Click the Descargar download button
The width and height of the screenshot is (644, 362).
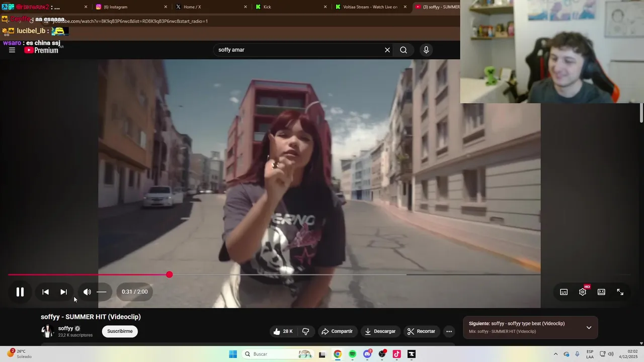[380, 331]
